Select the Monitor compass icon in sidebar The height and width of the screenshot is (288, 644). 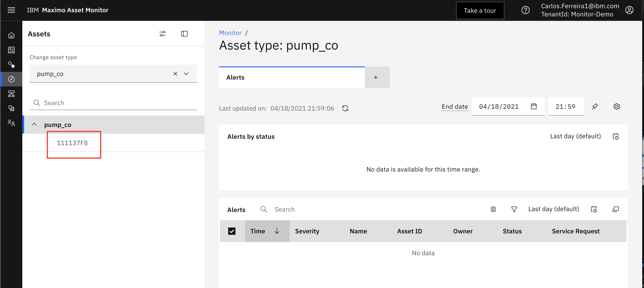[11, 79]
